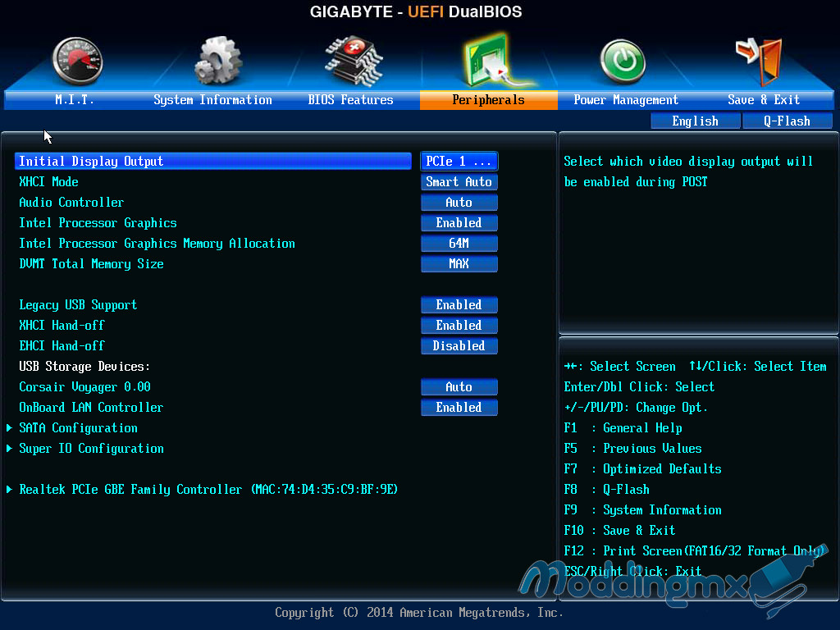Select the Legacy USB Support label
Image resolution: width=840 pixels, height=630 pixels.
[x=78, y=305]
